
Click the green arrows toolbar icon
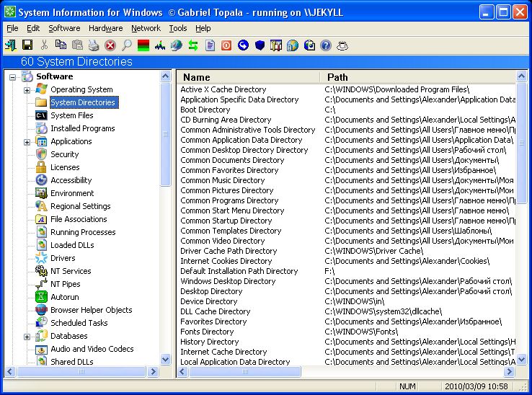coord(193,45)
